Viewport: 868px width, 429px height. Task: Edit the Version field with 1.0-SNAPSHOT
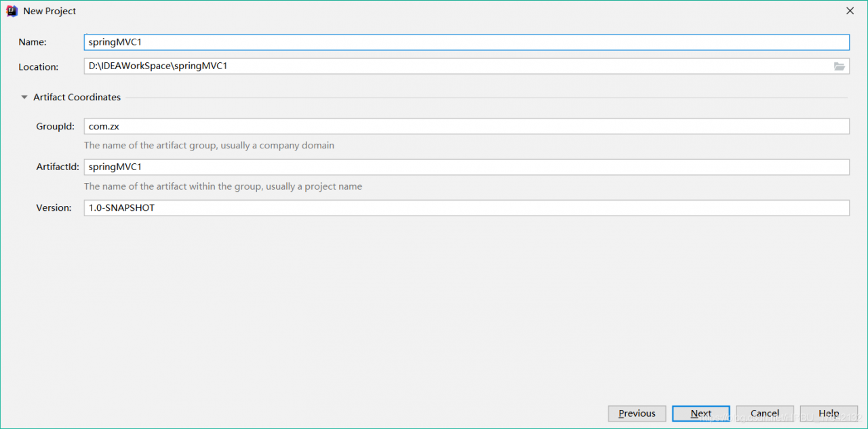click(x=467, y=208)
